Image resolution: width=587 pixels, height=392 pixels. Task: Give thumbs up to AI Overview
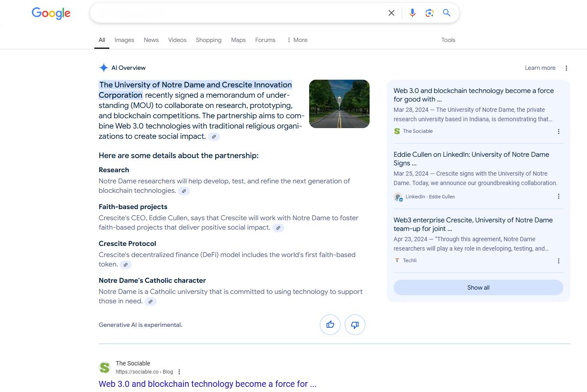(330, 325)
